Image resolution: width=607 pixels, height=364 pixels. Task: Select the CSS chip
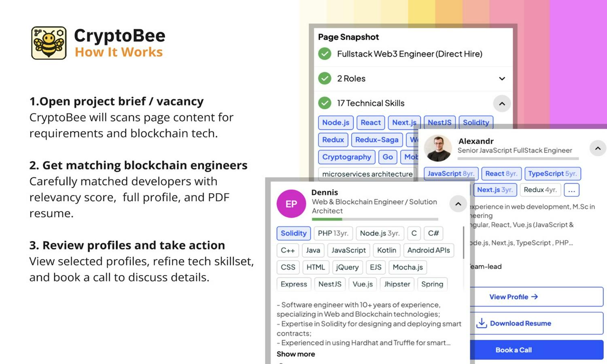click(288, 267)
